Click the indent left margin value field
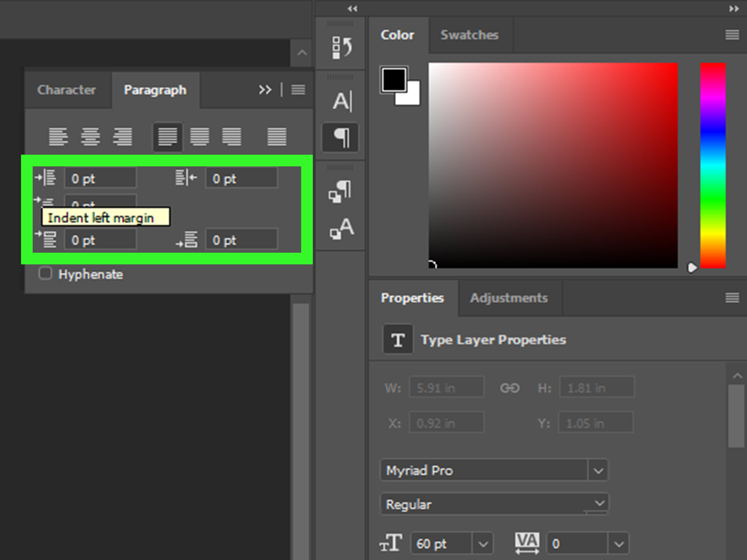 [100, 178]
